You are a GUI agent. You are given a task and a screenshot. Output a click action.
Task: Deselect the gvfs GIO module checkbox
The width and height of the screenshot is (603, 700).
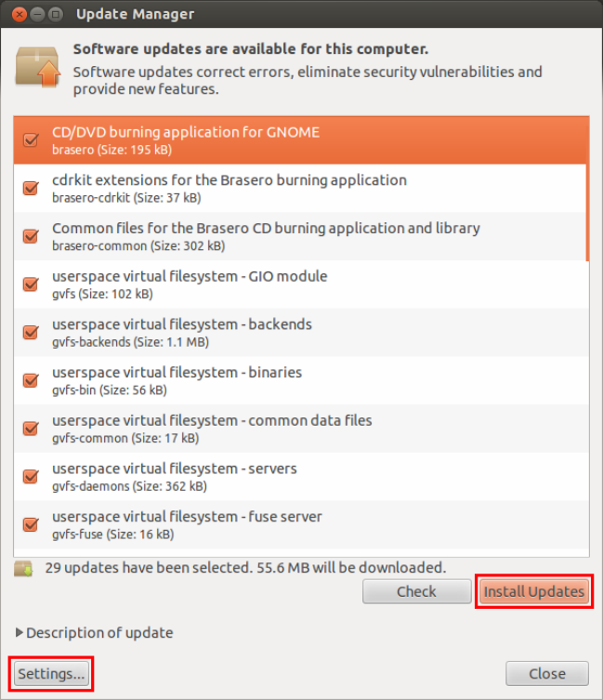click(31, 284)
